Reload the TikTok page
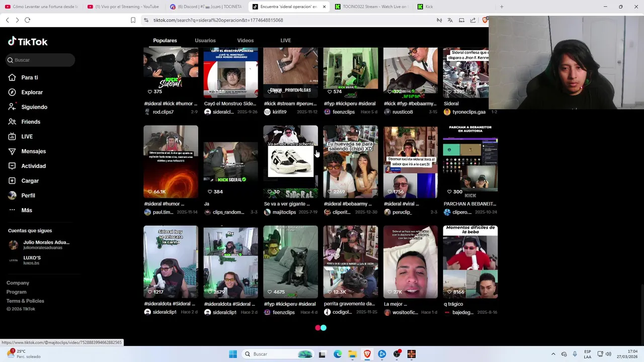The width and height of the screenshot is (644, 362). (27, 20)
